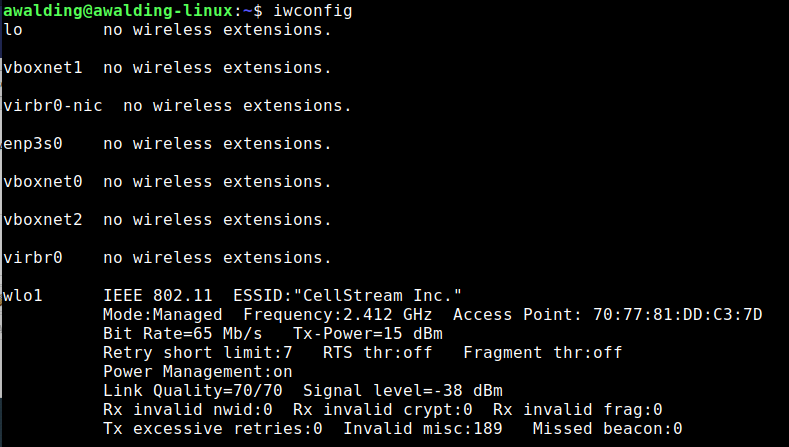
Task: Click the lo interface name
Action: [x=14, y=30]
